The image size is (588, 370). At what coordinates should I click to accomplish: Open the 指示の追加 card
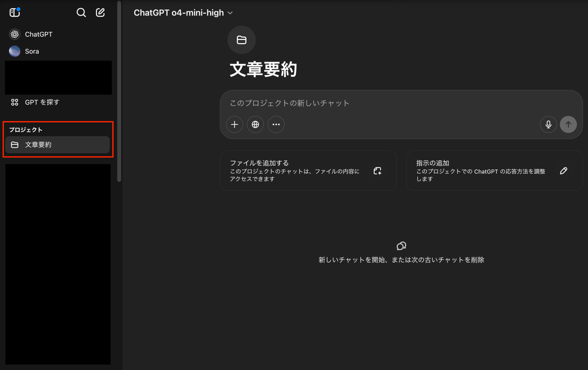coord(494,171)
